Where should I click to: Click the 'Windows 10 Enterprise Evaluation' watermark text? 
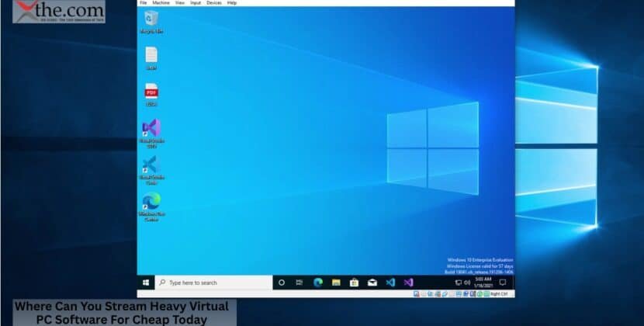[x=480, y=260]
